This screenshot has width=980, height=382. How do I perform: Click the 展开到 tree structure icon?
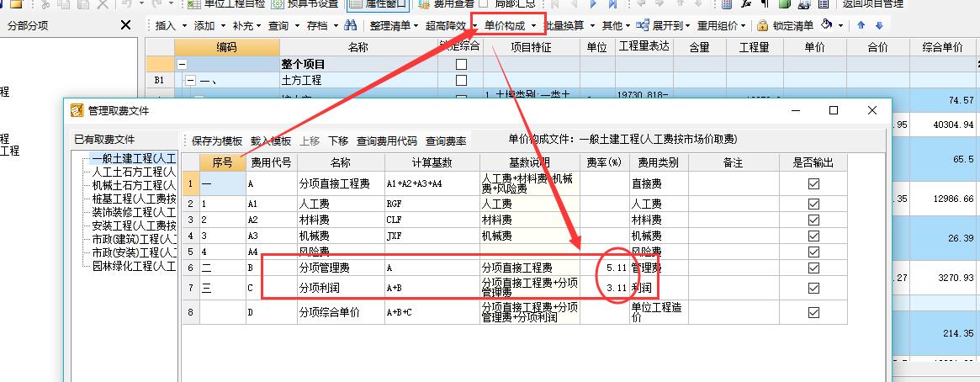(643, 25)
